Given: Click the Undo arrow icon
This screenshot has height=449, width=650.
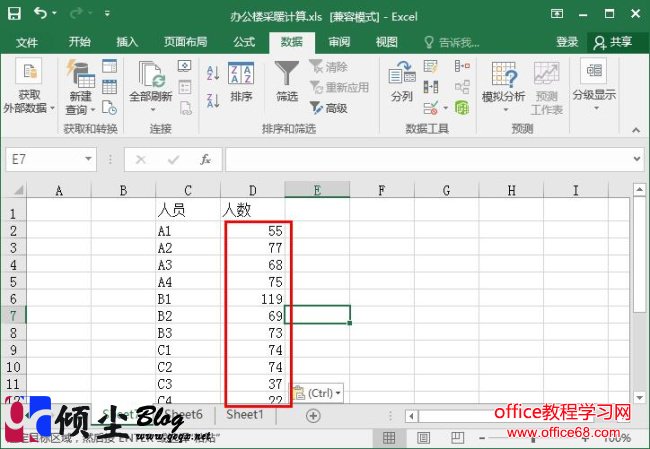Looking at the screenshot, I should coord(40,13).
